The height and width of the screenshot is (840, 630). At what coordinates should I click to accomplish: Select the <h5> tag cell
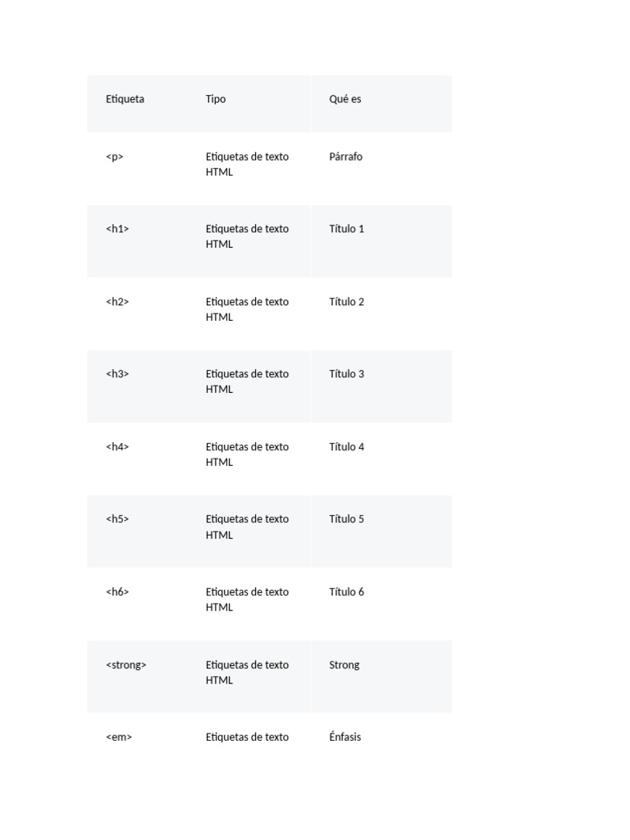(x=117, y=519)
